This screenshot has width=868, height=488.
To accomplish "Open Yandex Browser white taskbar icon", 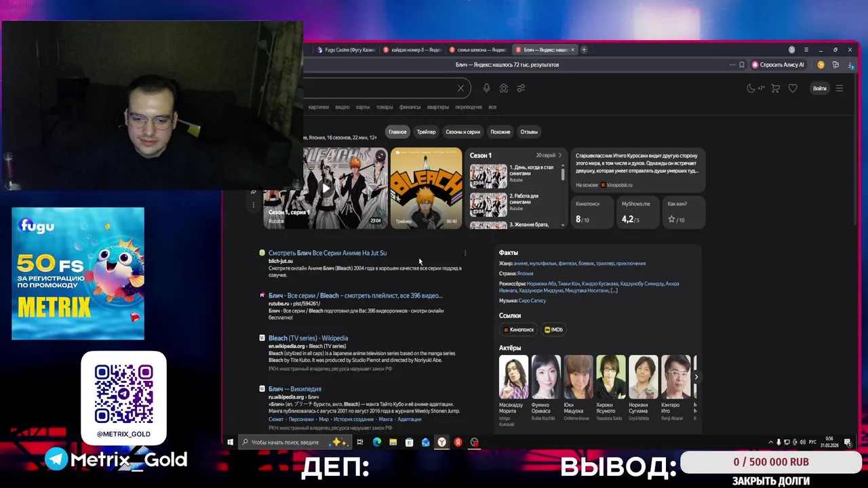I will coord(442,442).
